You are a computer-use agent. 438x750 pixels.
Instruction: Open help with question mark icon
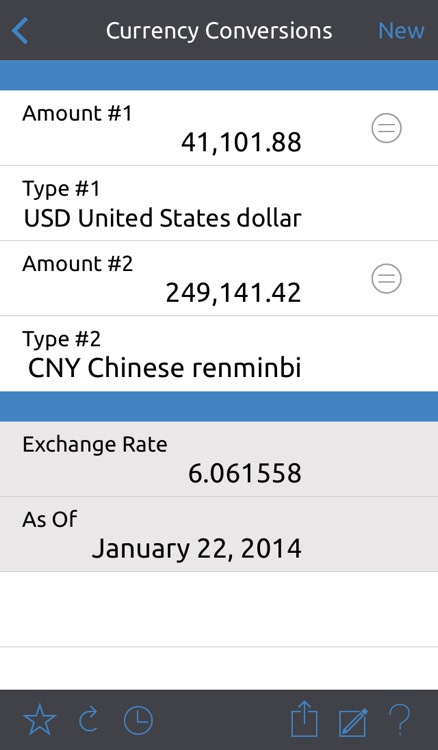pyautogui.click(x=399, y=719)
